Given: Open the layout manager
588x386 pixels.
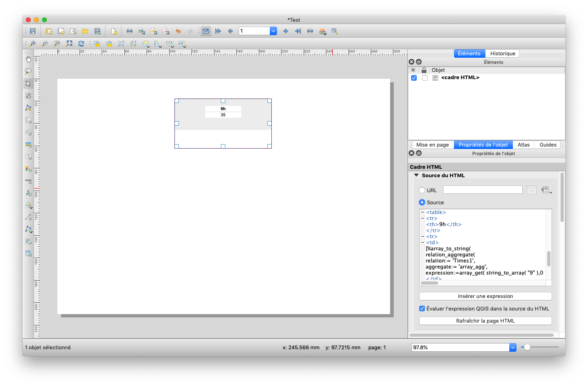Looking at the screenshot, I should point(73,31).
